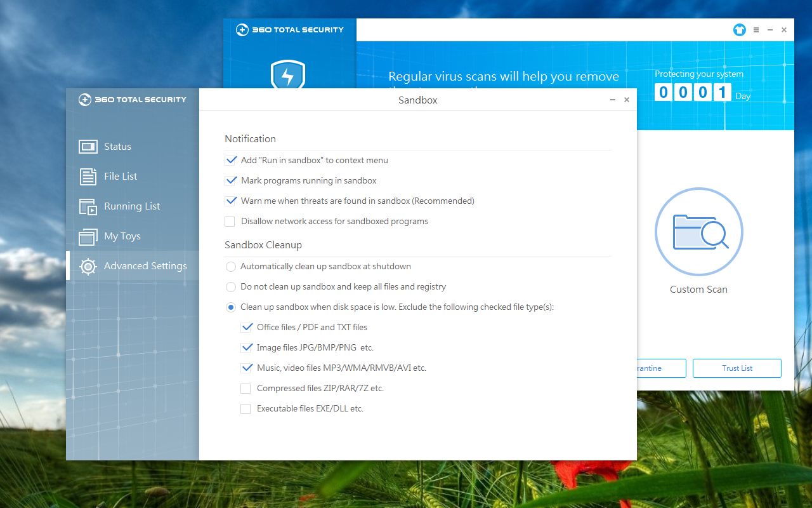Minimize the main 360 Total Security window
Image resolution: width=812 pixels, height=508 pixels.
pos(770,30)
